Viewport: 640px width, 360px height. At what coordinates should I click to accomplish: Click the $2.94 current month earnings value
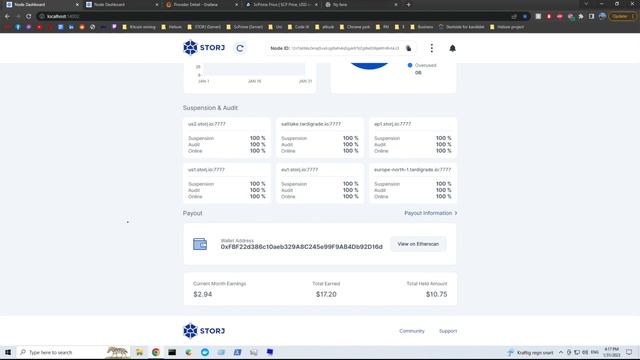pyautogui.click(x=202, y=294)
